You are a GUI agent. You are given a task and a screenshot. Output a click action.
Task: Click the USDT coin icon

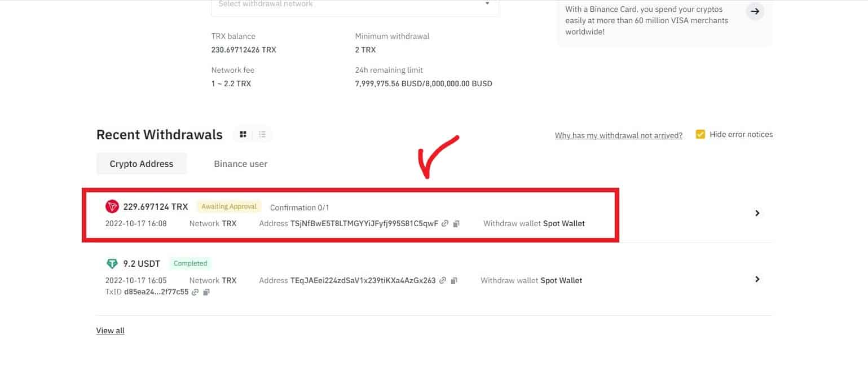click(x=112, y=263)
